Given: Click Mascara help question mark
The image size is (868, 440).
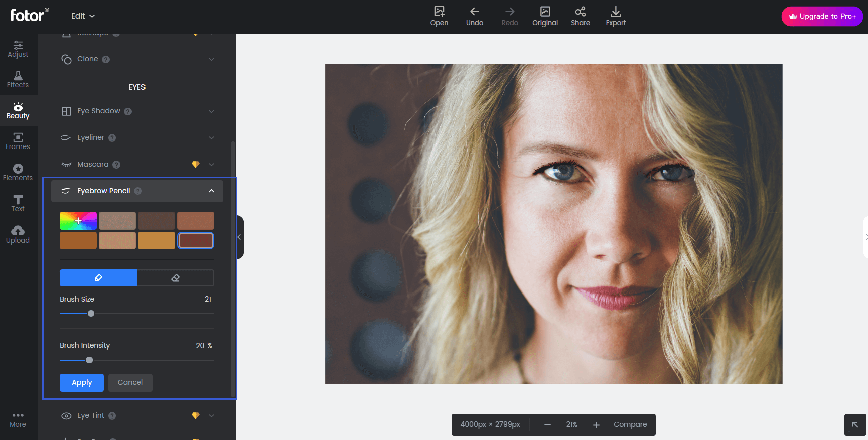Looking at the screenshot, I should [116, 165].
